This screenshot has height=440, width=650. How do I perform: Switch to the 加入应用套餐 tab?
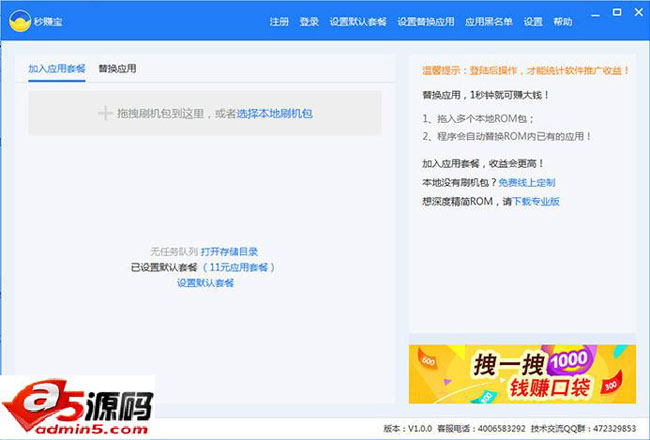57,68
